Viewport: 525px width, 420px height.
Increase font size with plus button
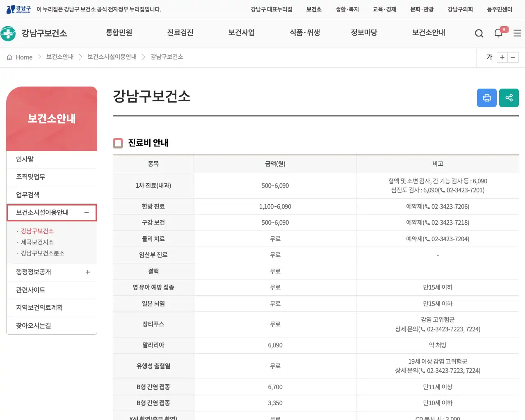coord(502,57)
